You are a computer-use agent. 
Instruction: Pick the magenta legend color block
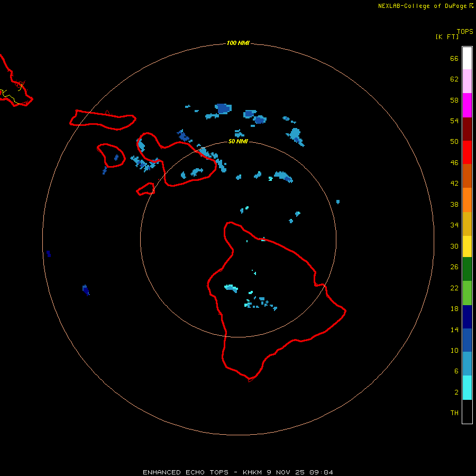coord(467,105)
